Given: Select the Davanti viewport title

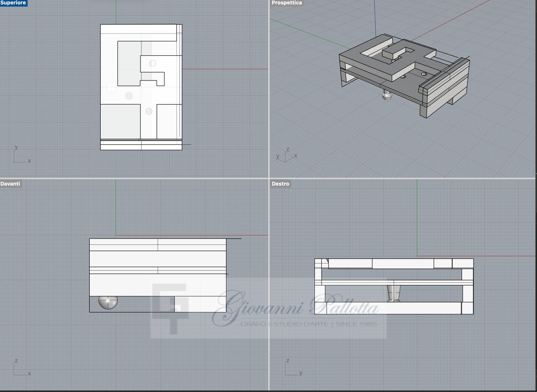Looking at the screenshot, I should tap(10, 184).
